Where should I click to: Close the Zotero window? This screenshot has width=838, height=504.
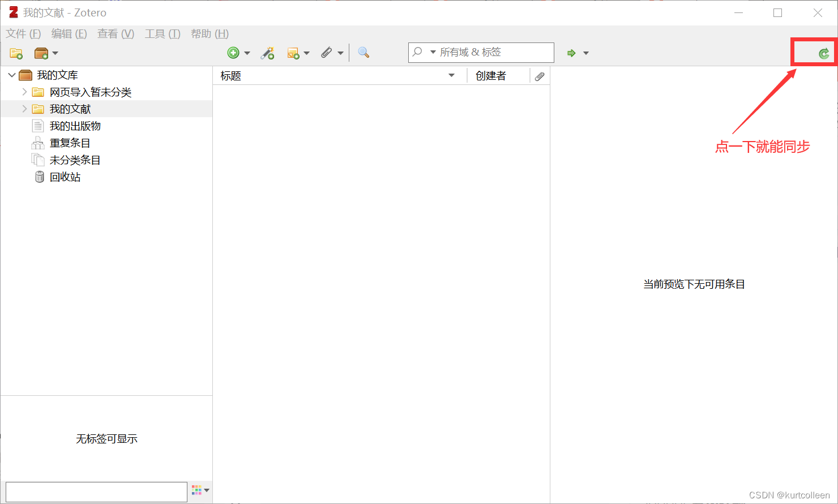coord(818,12)
